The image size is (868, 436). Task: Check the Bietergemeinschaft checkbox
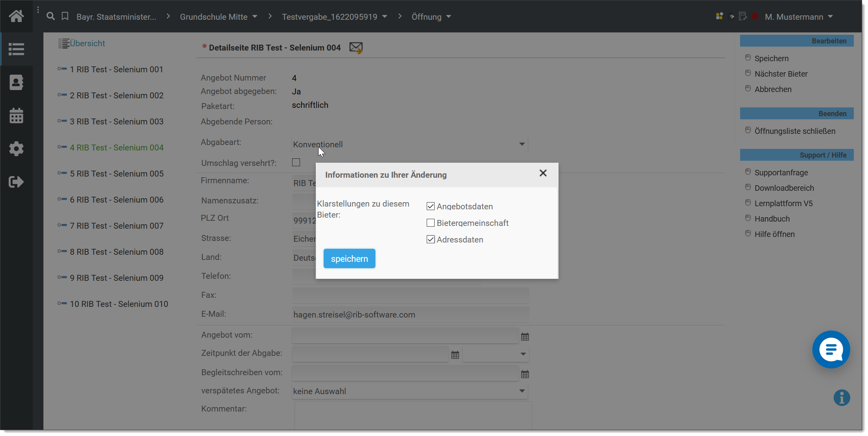pos(431,223)
